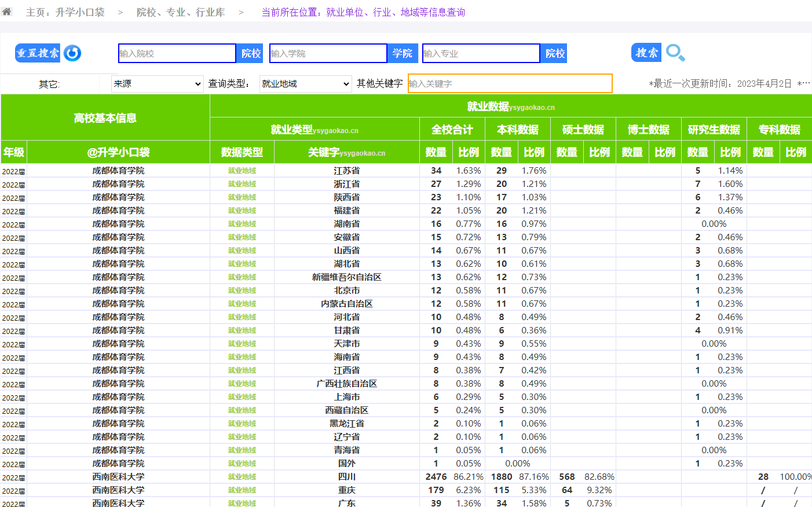Open the 来源 dropdown
This screenshot has height=507, width=812.
click(x=157, y=84)
